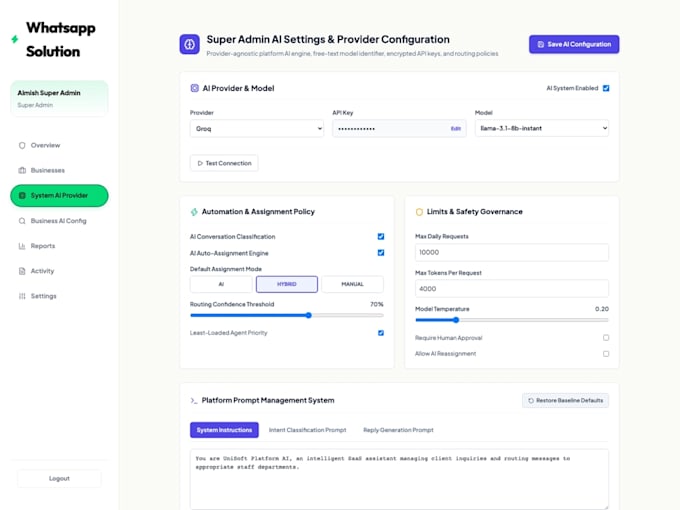The width and height of the screenshot is (680, 510).
Task: Click the Activity document icon
Action: click(x=22, y=271)
